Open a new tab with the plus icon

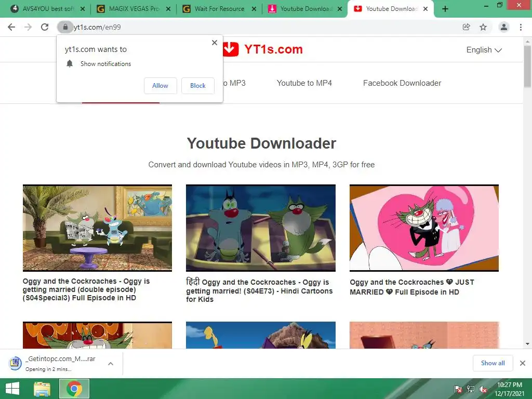click(x=445, y=9)
